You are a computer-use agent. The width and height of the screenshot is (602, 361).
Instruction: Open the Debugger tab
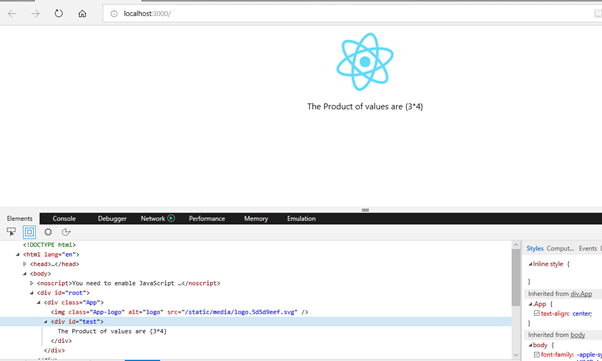pos(112,219)
